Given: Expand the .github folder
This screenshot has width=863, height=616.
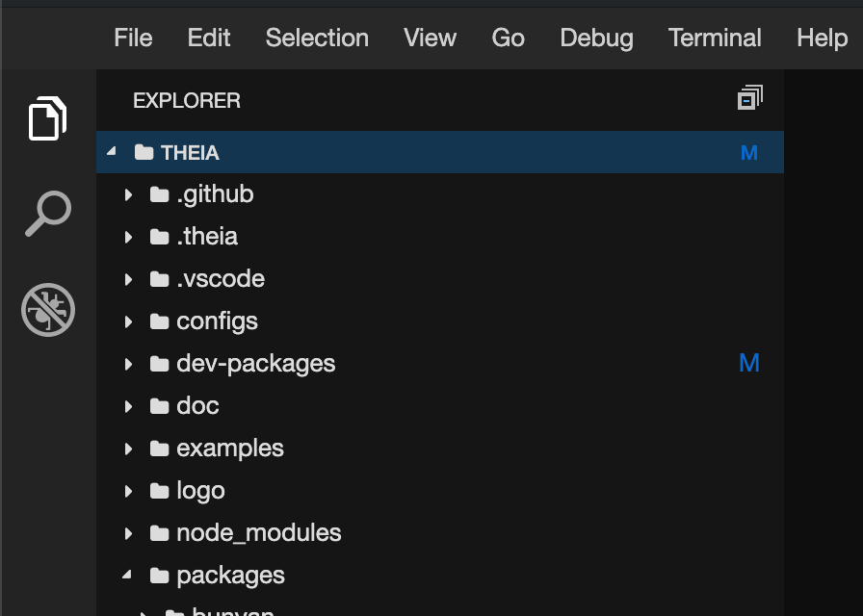Looking at the screenshot, I should [129, 193].
